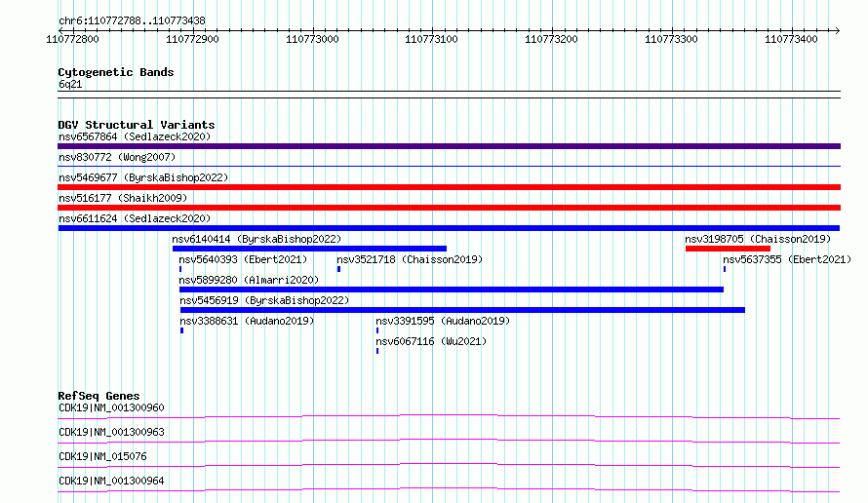868x503 pixels.
Task: Select the blue nsv5456919 variant bar
Action: (x=462, y=310)
